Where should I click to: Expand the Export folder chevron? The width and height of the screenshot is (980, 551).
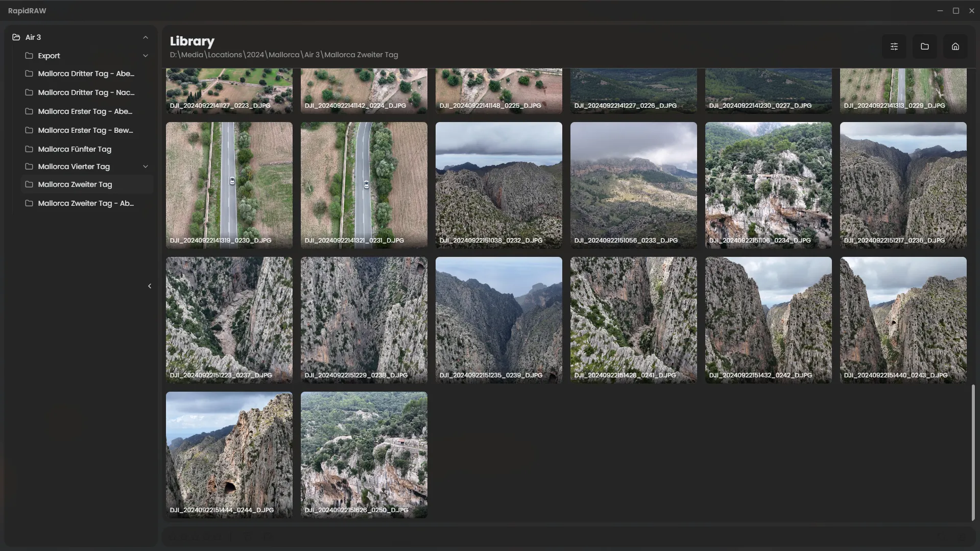coord(146,56)
